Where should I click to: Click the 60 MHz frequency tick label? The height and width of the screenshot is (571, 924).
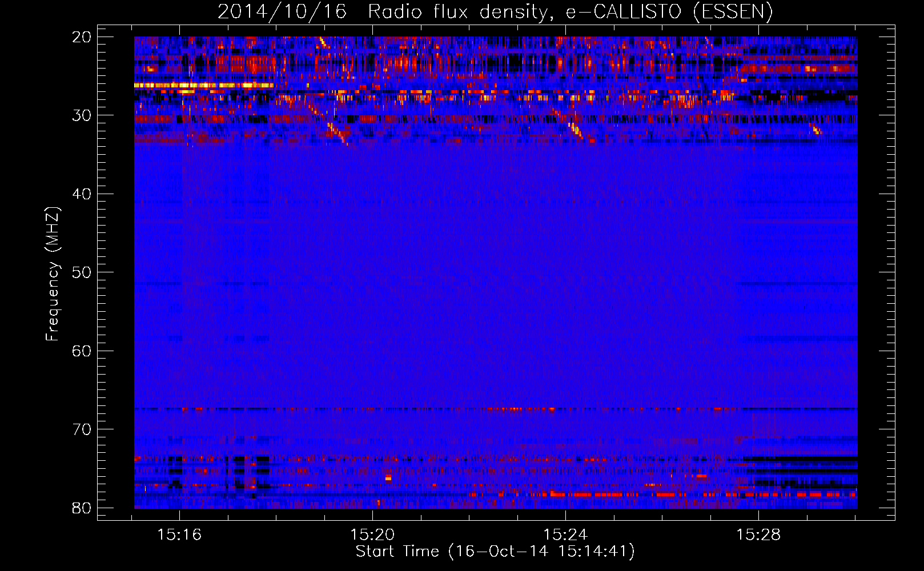[82, 351]
